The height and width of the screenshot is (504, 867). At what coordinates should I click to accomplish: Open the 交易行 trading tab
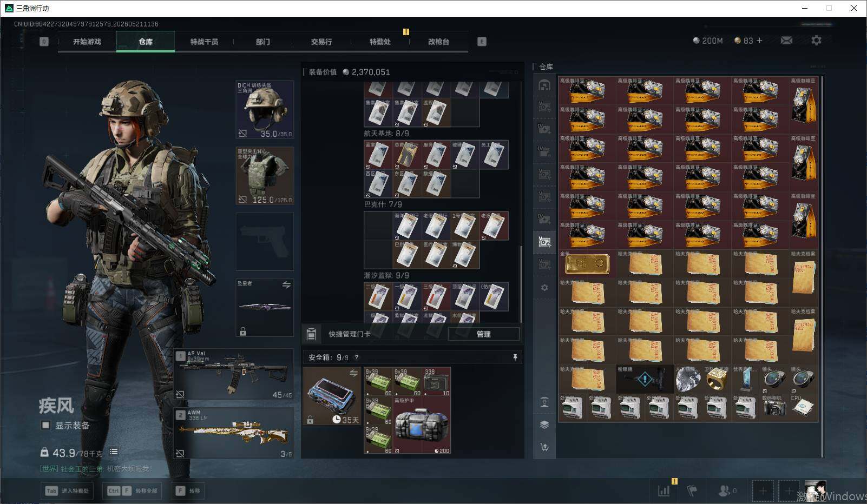[x=321, y=42]
